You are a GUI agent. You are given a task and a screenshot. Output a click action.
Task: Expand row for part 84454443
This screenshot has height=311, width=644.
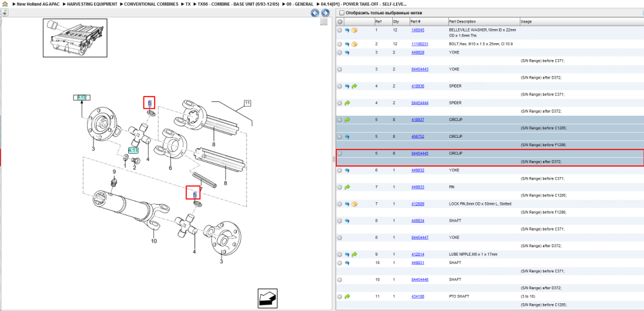tap(339, 70)
